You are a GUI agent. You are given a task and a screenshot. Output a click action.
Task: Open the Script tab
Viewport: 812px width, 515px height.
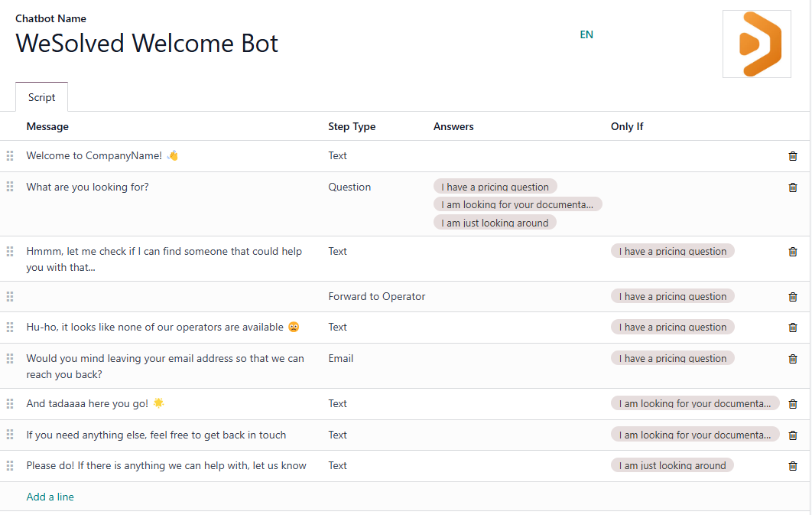point(41,97)
